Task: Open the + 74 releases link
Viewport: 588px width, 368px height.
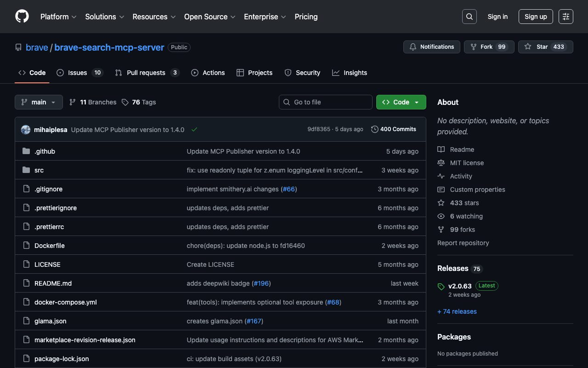Action: (x=457, y=311)
